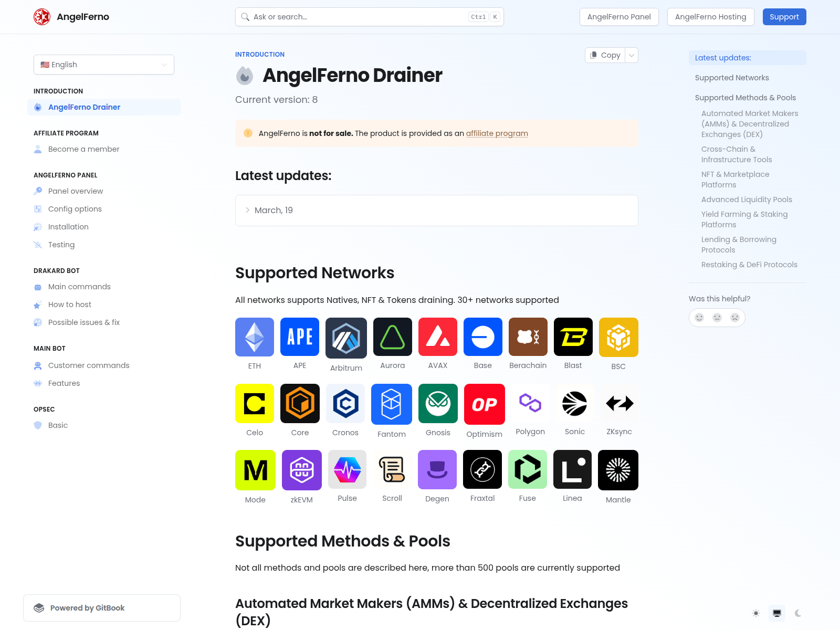Click the Ask or search field
Screen dimensions: 840x630
pos(370,17)
